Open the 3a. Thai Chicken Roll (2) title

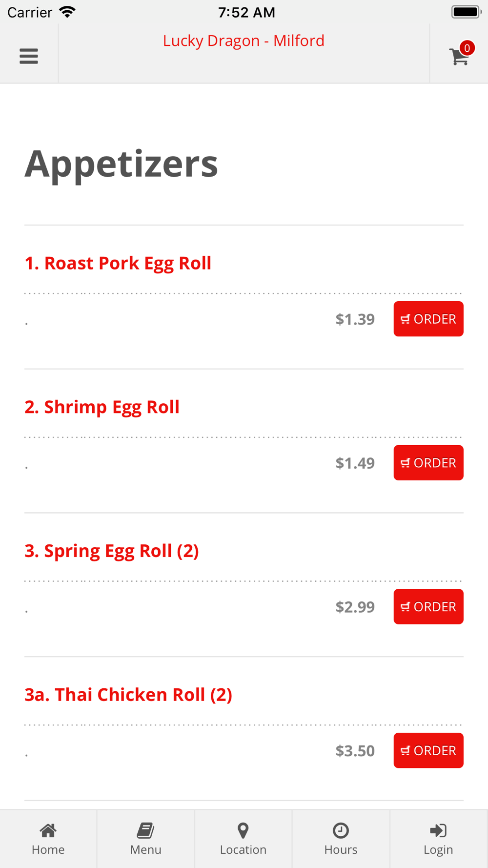(128, 695)
